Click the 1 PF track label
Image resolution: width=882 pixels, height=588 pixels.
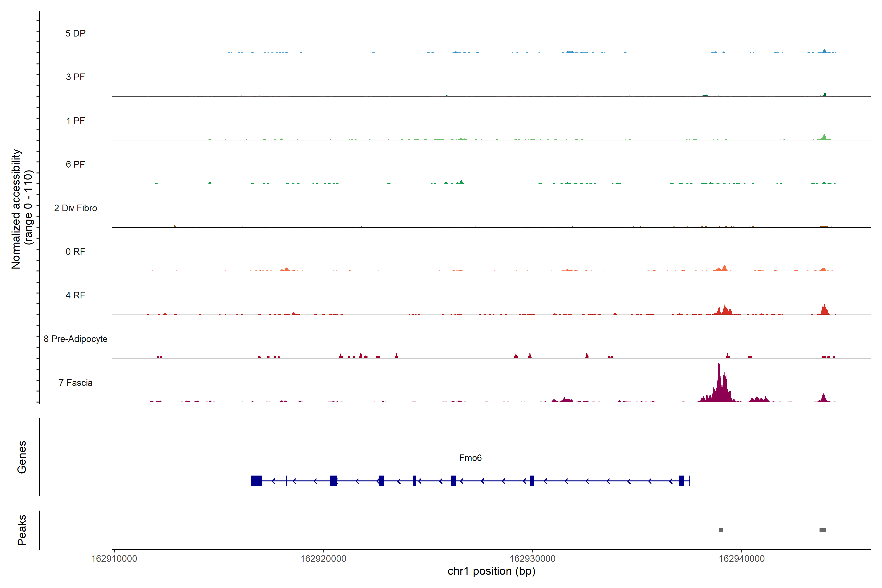[75, 121]
